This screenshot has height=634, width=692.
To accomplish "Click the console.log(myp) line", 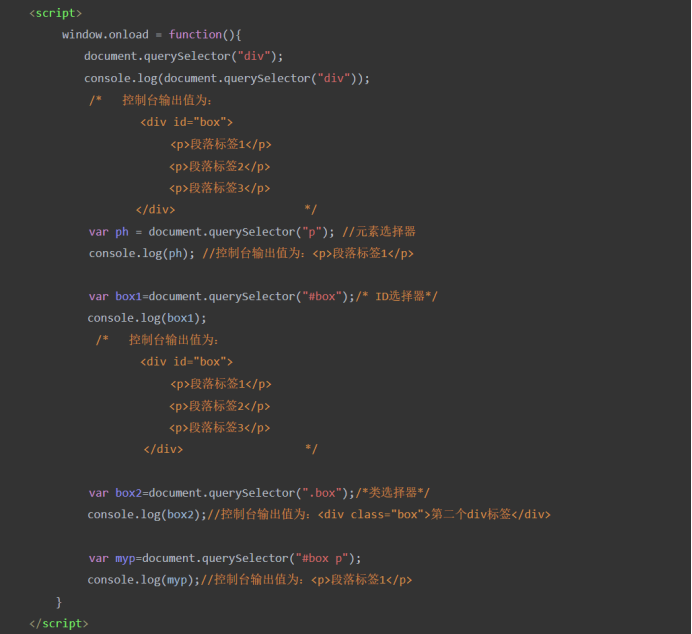I will coord(250,580).
